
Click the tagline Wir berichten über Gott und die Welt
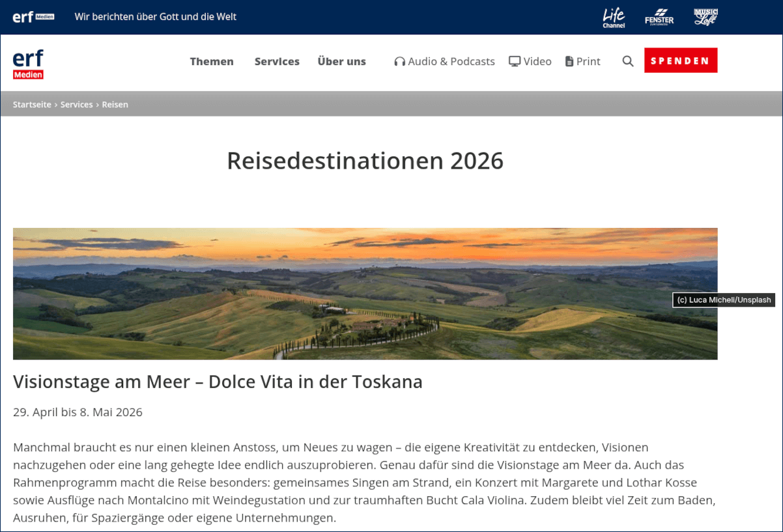pyautogui.click(x=155, y=16)
